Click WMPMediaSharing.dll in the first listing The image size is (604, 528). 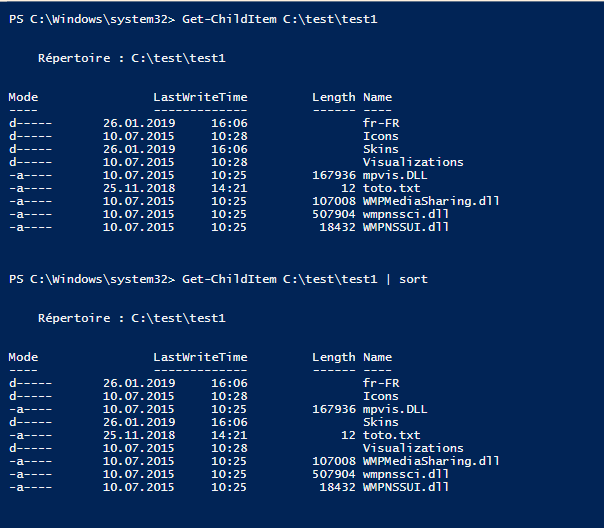click(x=431, y=201)
